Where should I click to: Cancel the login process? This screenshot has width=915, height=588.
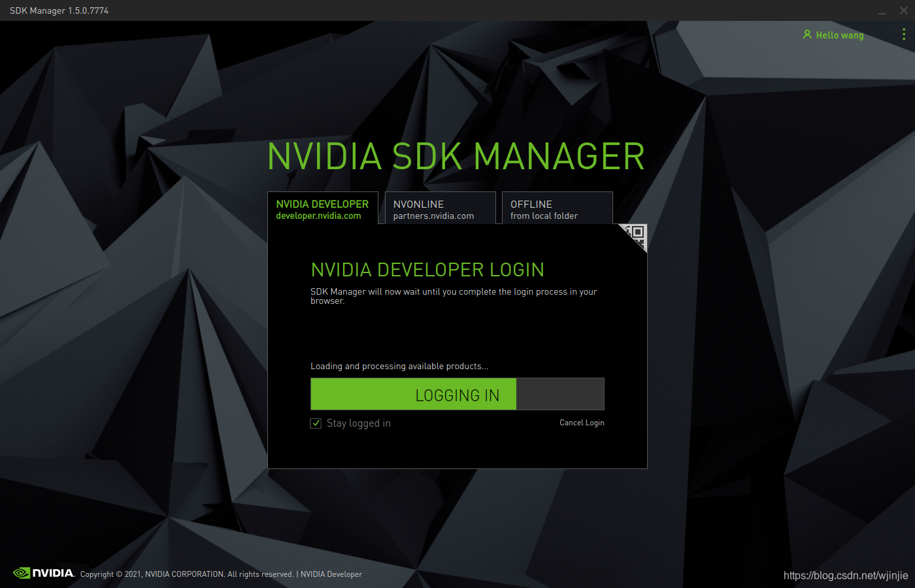pos(582,423)
